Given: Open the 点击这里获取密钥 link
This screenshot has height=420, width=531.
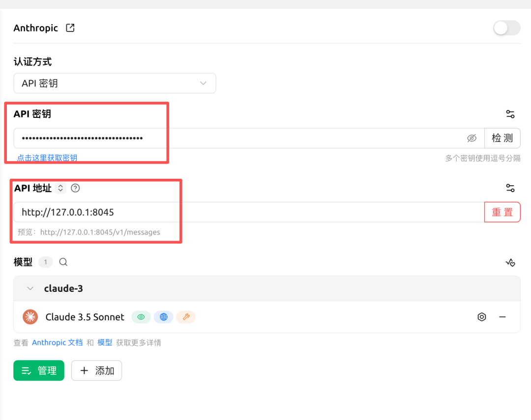Looking at the screenshot, I should pyautogui.click(x=47, y=158).
